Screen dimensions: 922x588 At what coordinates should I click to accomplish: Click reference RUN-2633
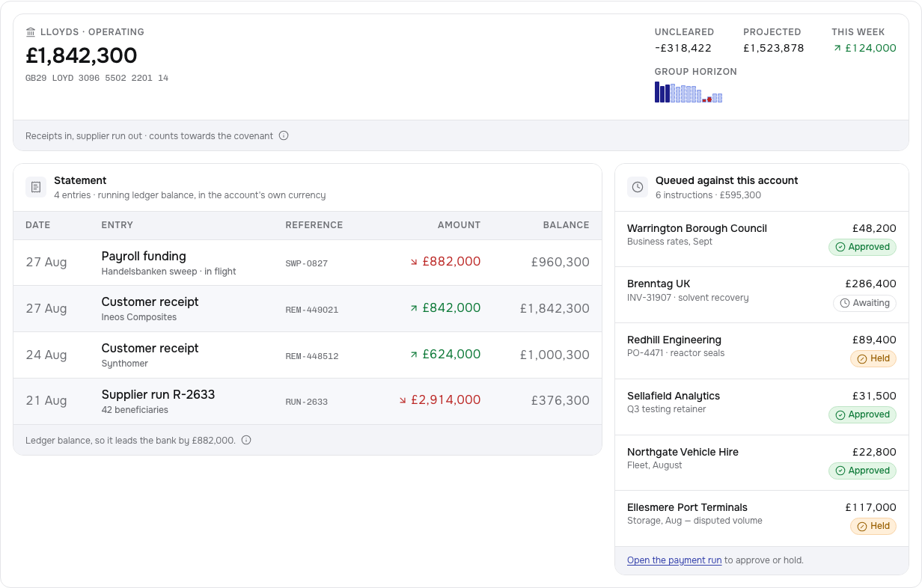(307, 402)
